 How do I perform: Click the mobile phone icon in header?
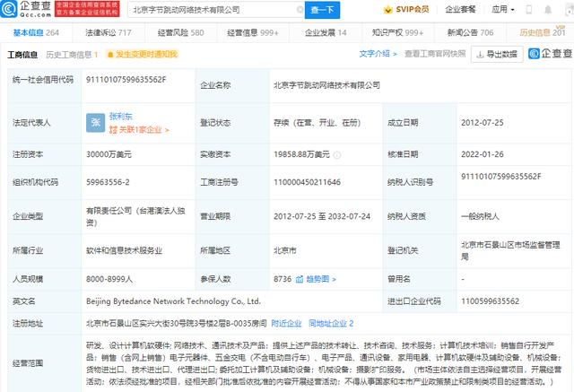(x=528, y=10)
